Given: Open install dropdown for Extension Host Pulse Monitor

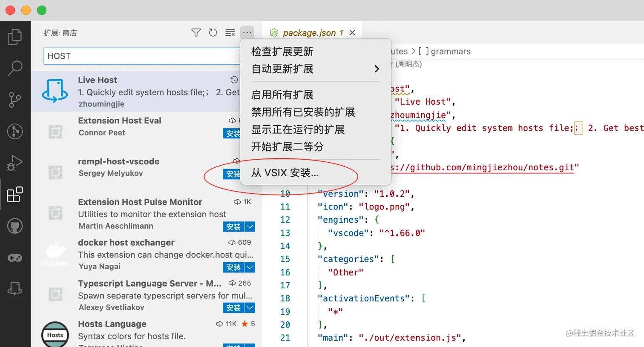Looking at the screenshot, I should pos(250,227).
